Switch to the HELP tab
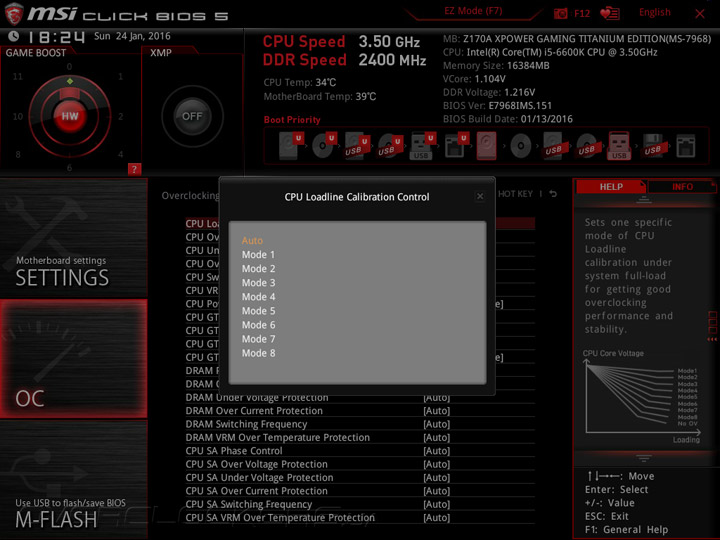This screenshot has height=540, width=720. pyautogui.click(x=611, y=187)
